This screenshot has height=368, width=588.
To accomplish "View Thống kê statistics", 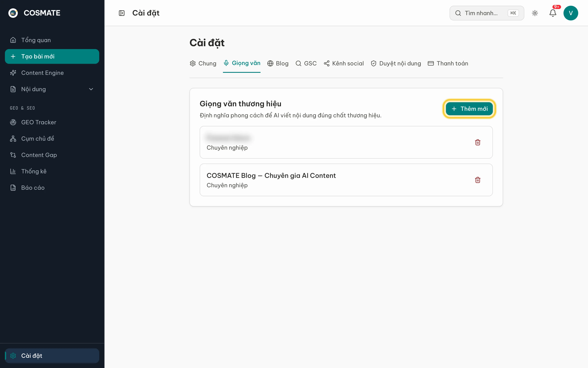I will point(52,171).
